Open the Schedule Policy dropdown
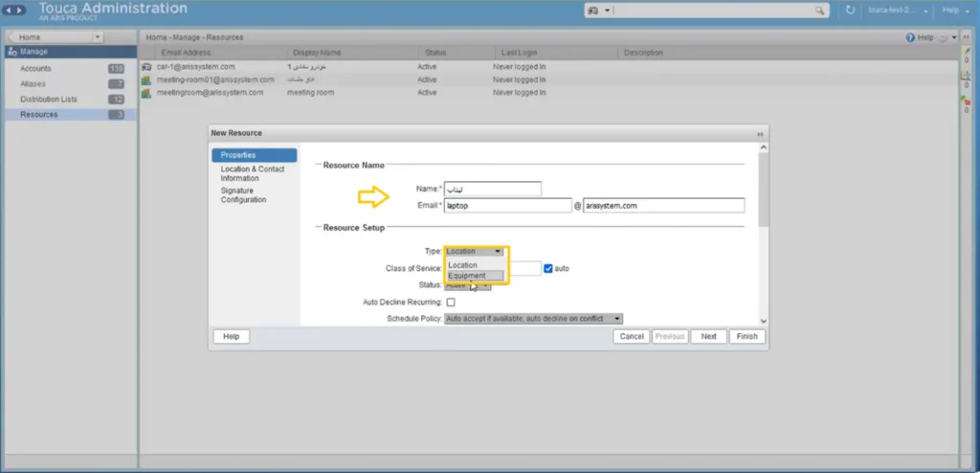The width and height of the screenshot is (980, 473). [534, 319]
